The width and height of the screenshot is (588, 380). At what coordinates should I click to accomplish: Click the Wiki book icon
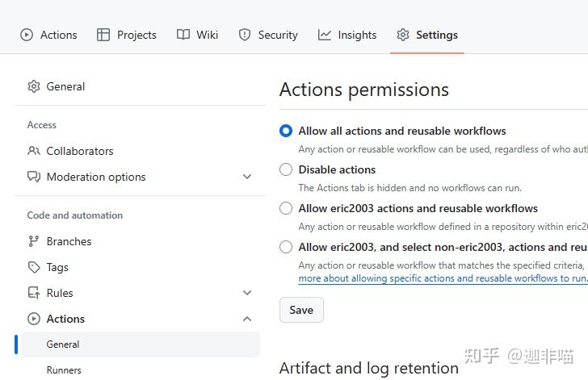[183, 35]
